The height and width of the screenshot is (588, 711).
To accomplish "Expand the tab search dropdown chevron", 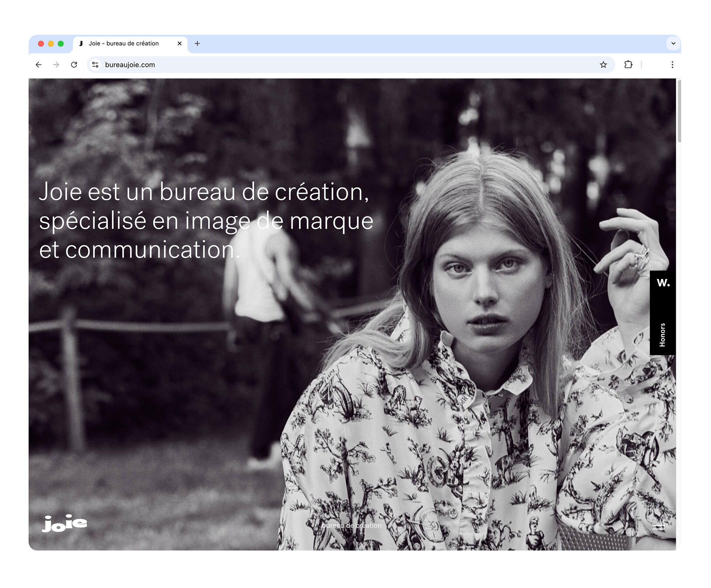I will tap(673, 44).
